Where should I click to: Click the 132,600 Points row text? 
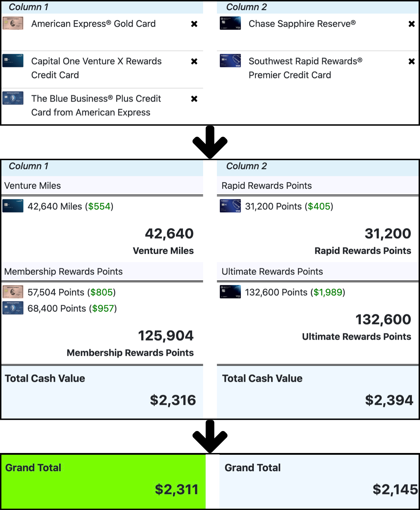[x=295, y=292]
